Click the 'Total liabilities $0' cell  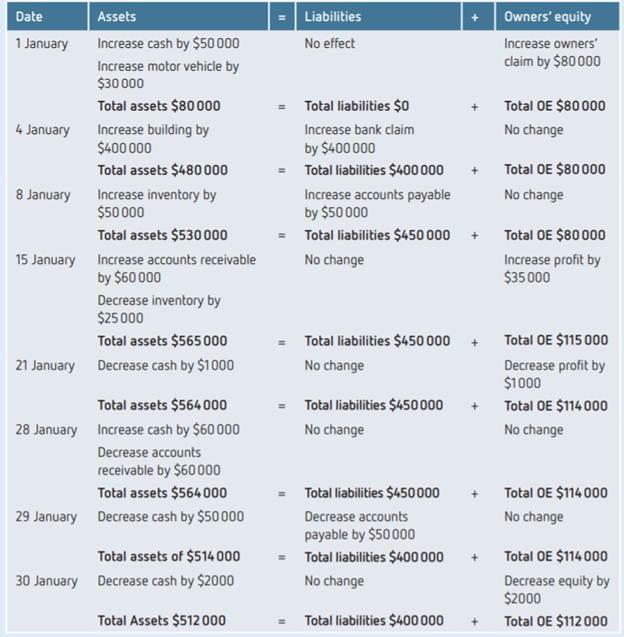356,106
